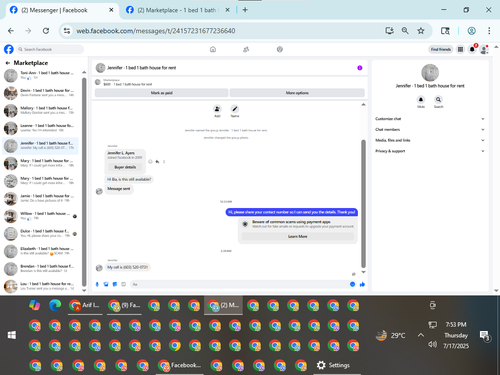Open a new browser tab
The width and height of the screenshot is (500, 375).
click(x=245, y=10)
